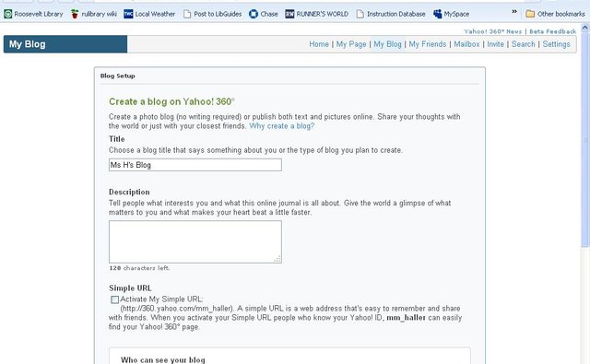
Task: Open the Other bookmarks folder
Action: 555,14
